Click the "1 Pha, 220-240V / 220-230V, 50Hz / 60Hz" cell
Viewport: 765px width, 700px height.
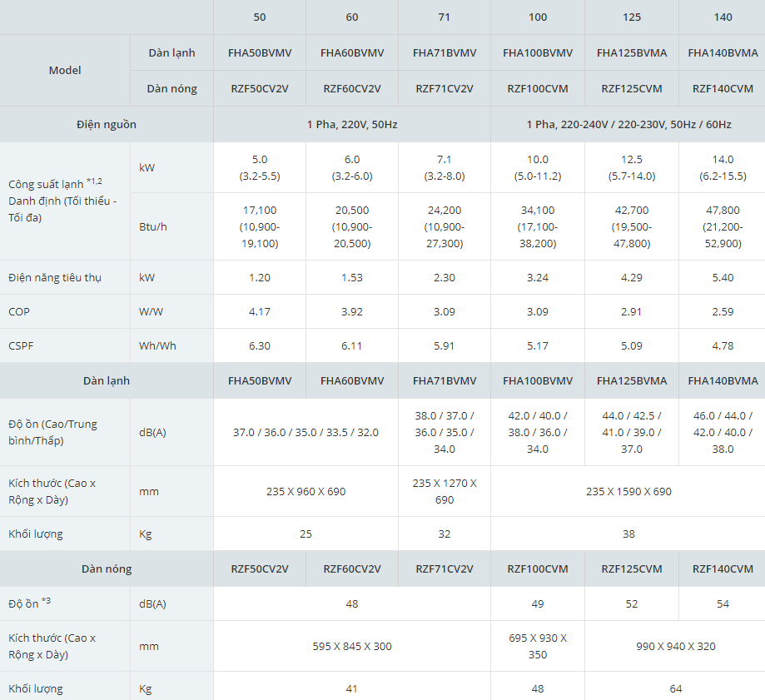tap(628, 124)
